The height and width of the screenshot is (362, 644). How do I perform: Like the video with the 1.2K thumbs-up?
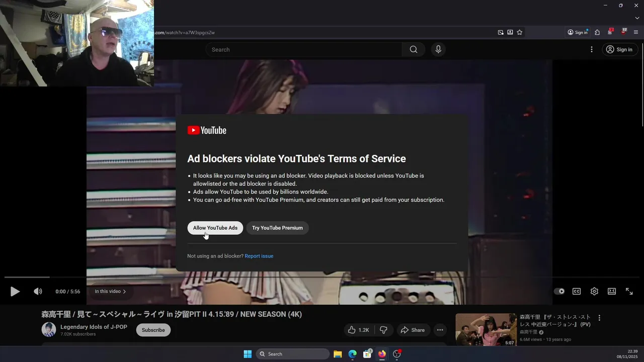pyautogui.click(x=358, y=330)
